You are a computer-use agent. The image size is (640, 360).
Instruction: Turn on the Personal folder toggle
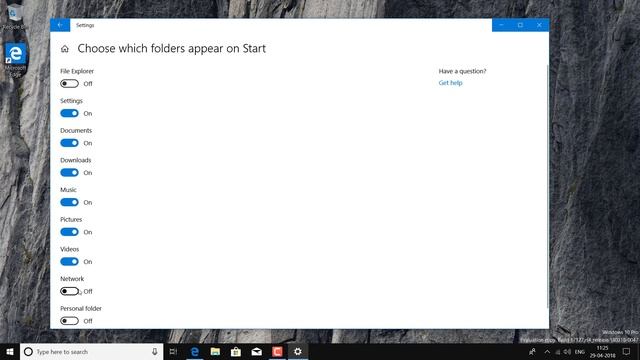tap(69, 321)
